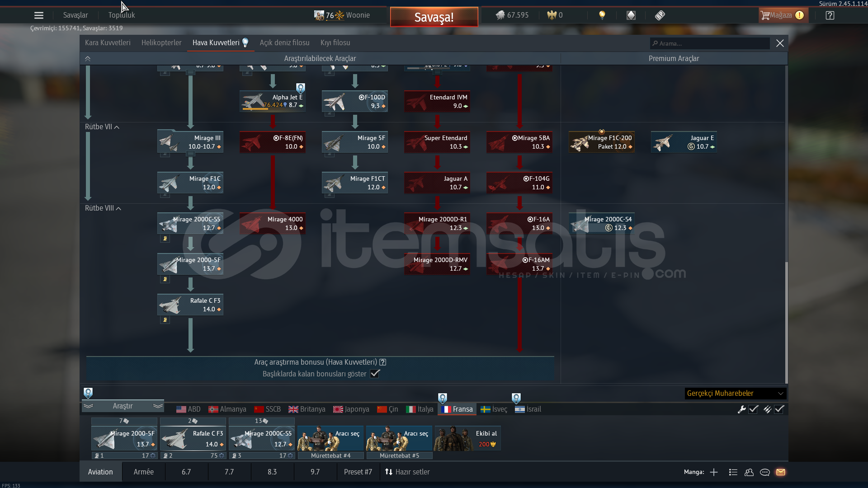Click the warning badge on Mağaza
868x488 pixels.
[799, 15]
